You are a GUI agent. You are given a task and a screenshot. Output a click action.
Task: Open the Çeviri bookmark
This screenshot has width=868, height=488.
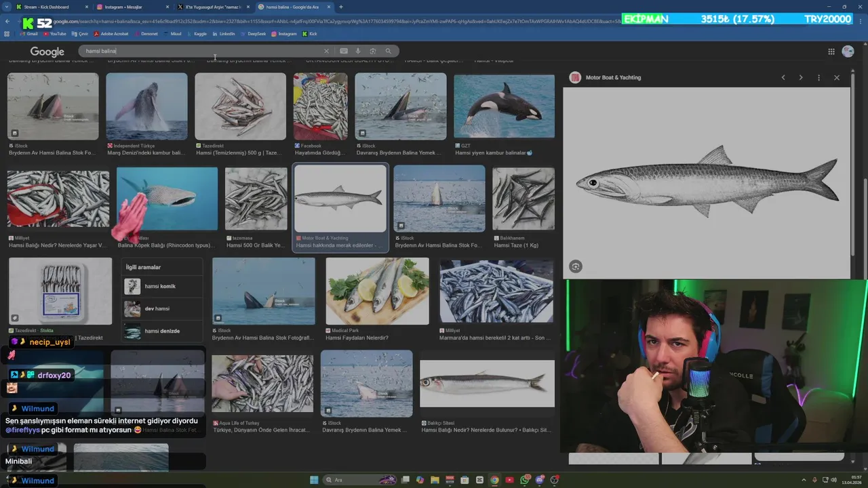coord(79,34)
